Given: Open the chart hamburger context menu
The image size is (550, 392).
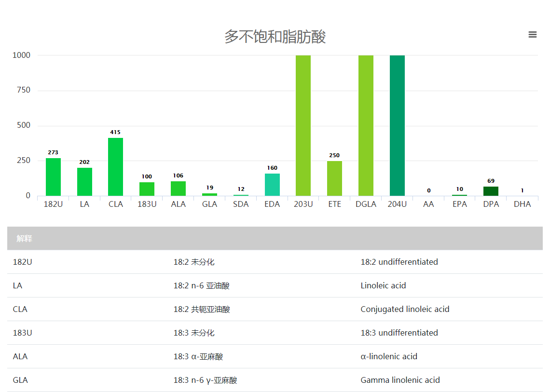Looking at the screenshot, I should click(x=533, y=35).
